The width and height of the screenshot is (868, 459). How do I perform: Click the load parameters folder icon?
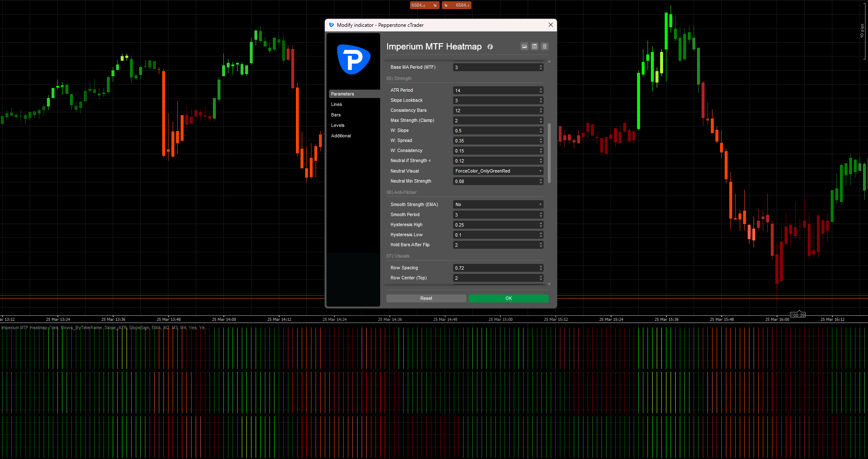tap(524, 46)
